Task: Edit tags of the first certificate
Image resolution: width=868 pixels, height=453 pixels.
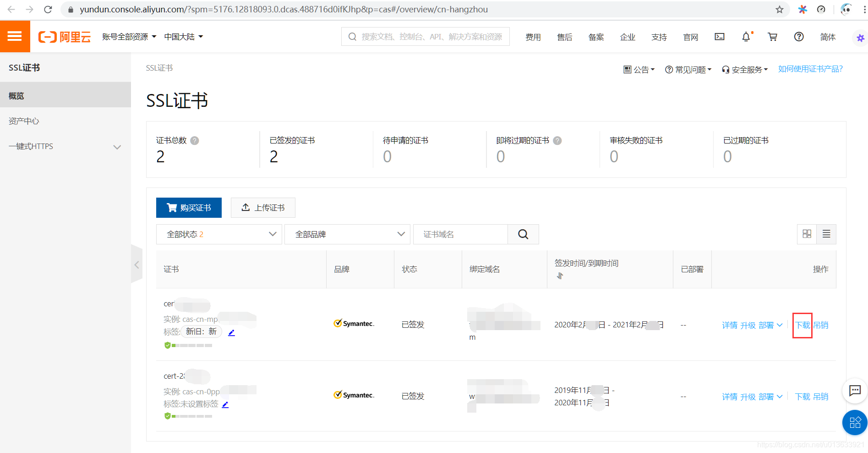Action: point(231,332)
